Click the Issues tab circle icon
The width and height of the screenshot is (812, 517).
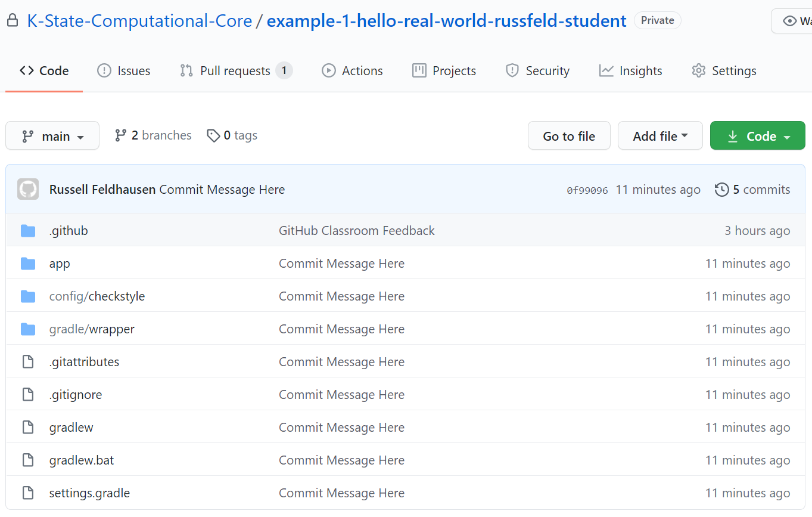104,70
